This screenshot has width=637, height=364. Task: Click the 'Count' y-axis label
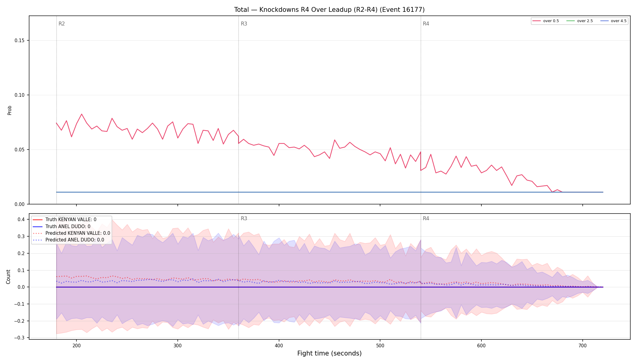[x=8, y=277]
